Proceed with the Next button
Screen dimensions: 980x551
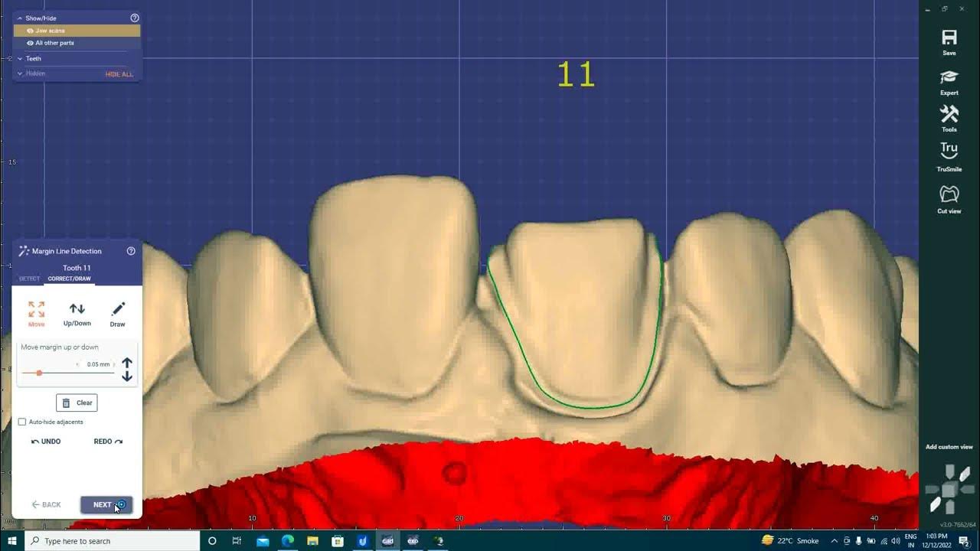click(106, 505)
